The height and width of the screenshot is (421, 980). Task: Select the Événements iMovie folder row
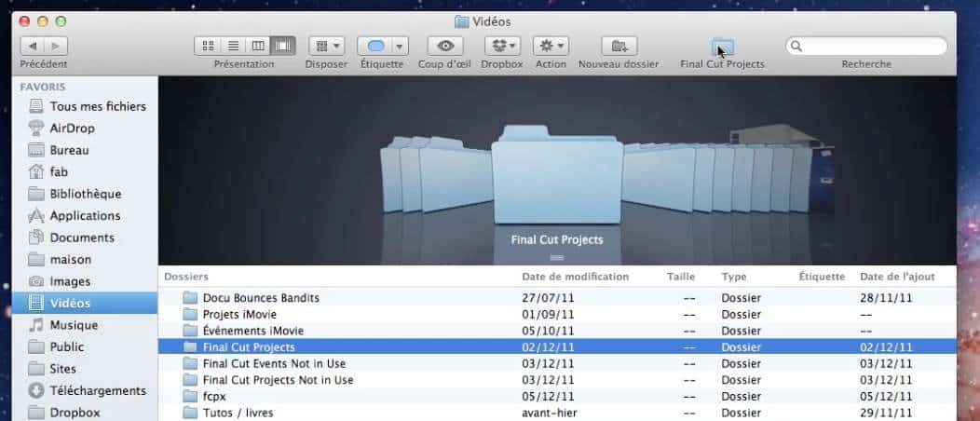(557, 331)
